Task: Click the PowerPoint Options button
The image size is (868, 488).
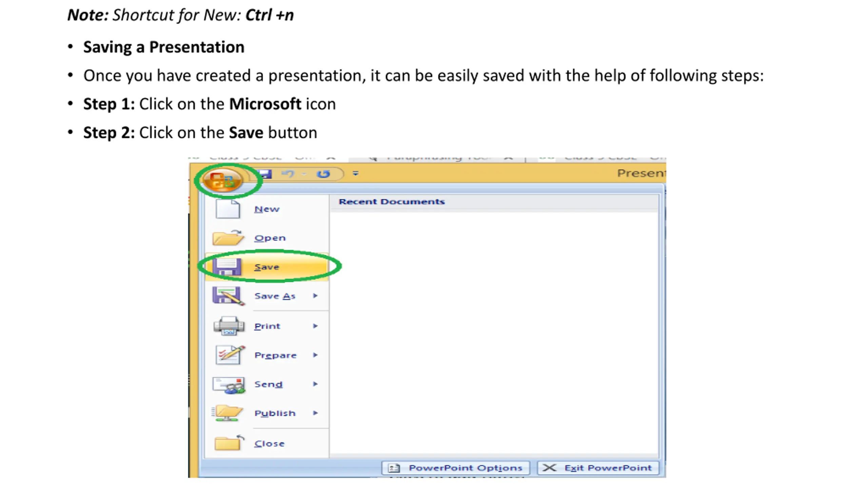Action: [x=455, y=468]
